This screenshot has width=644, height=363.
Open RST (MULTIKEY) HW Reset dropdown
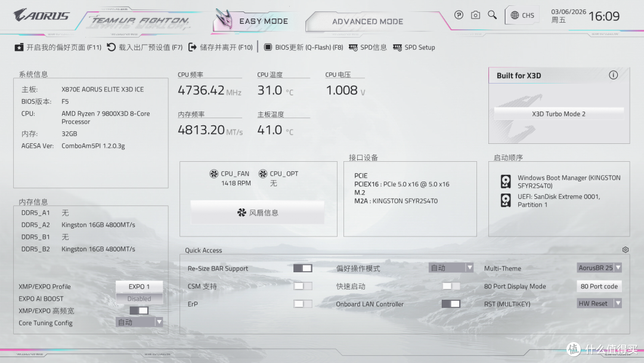[x=599, y=303]
